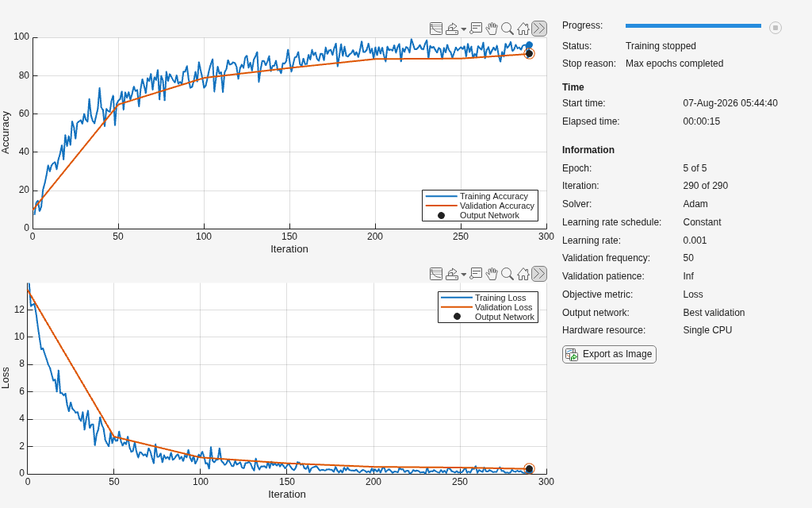Click the stop training button beside the progress bar
Viewport: 812px width, 508px height.
click(x=776, y=28)
